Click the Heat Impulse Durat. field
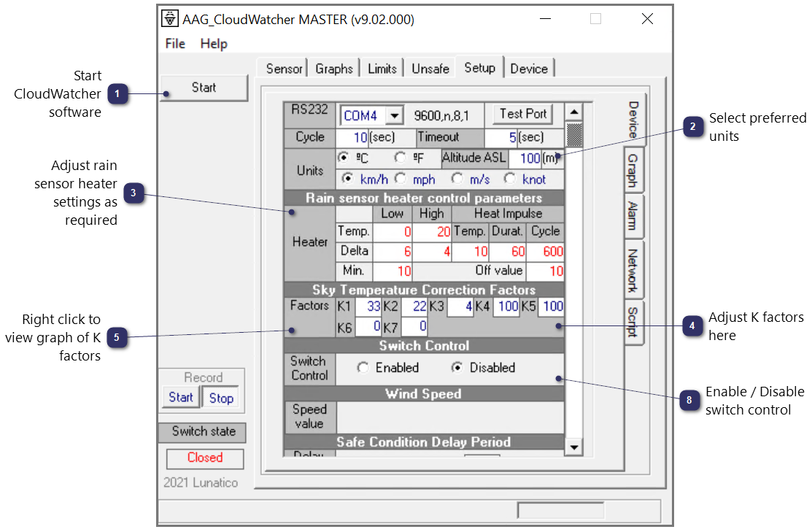Screen dimensions: 812x532 tap(508, 251)
